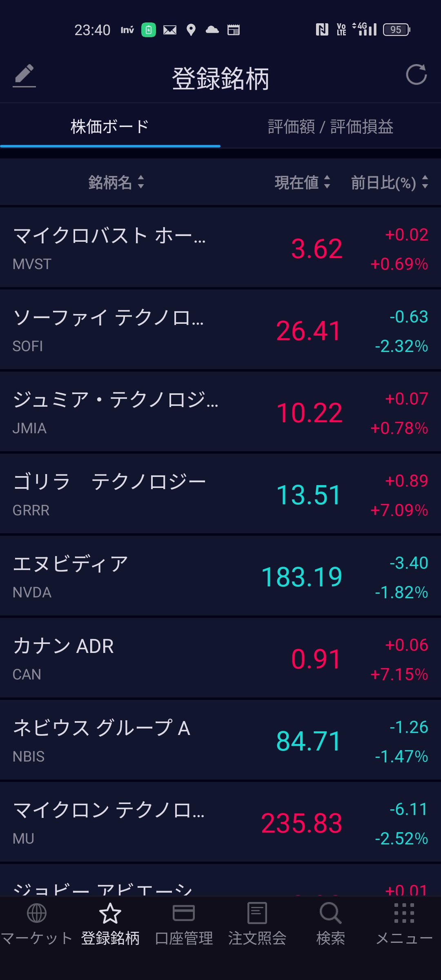Open the GRRR ゴリラ テクノロジー row
This screenshot has height=980, width=441.
(x=220, y=494)
